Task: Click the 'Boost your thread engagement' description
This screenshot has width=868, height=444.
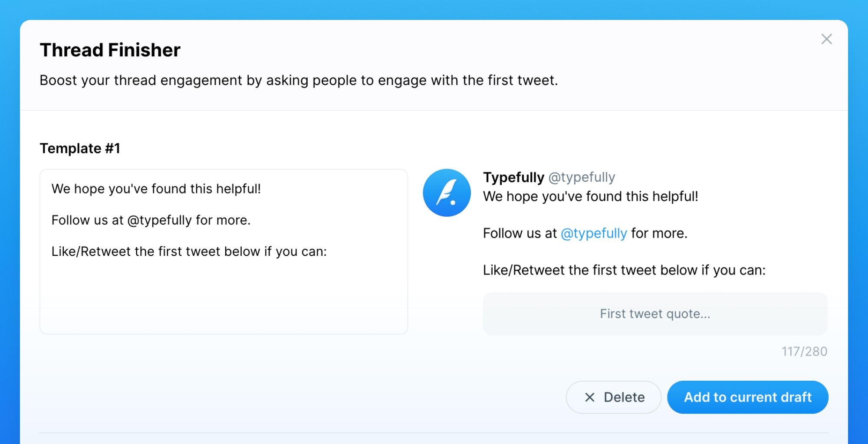Action: click(299, 81)
